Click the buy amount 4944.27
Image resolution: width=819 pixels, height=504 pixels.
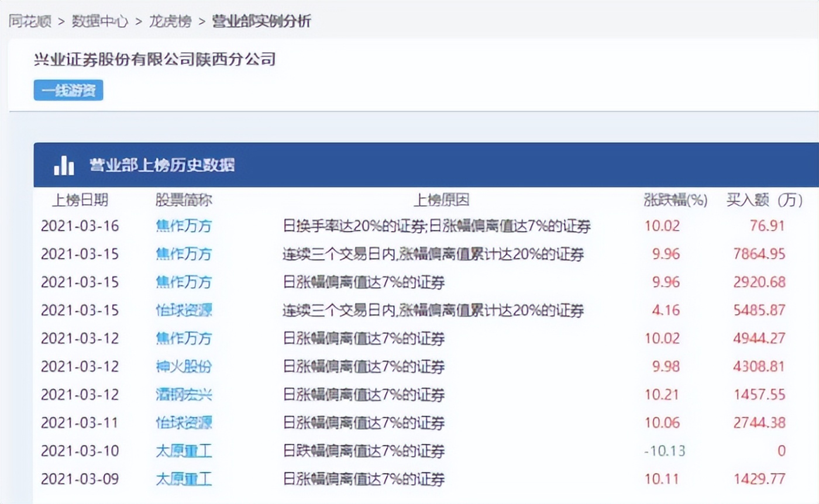click(x=759, y=338)
